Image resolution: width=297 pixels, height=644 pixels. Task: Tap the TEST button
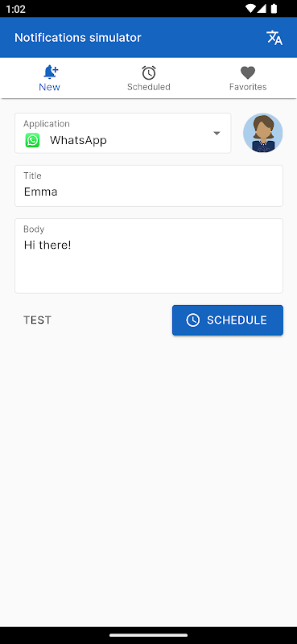(x=37, y=320)
